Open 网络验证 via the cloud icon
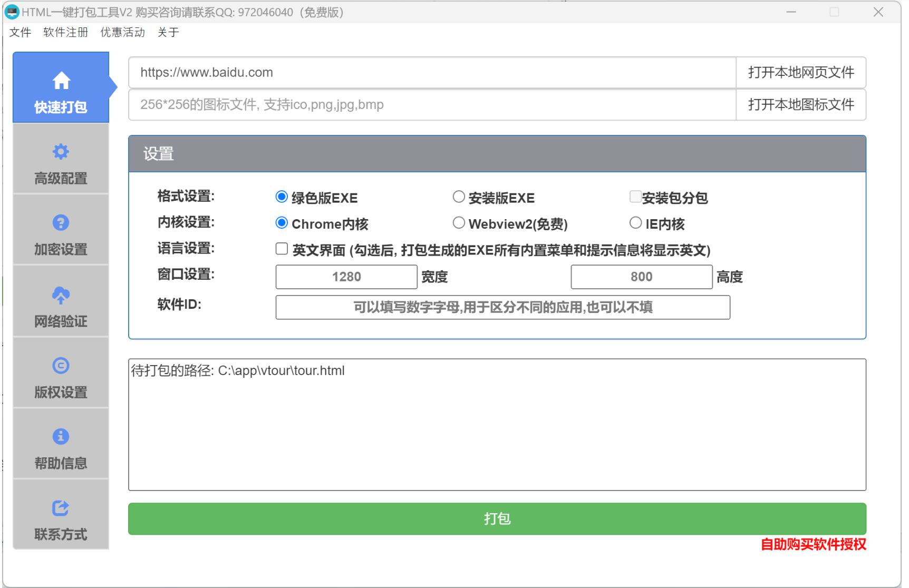 coord(61,295)
